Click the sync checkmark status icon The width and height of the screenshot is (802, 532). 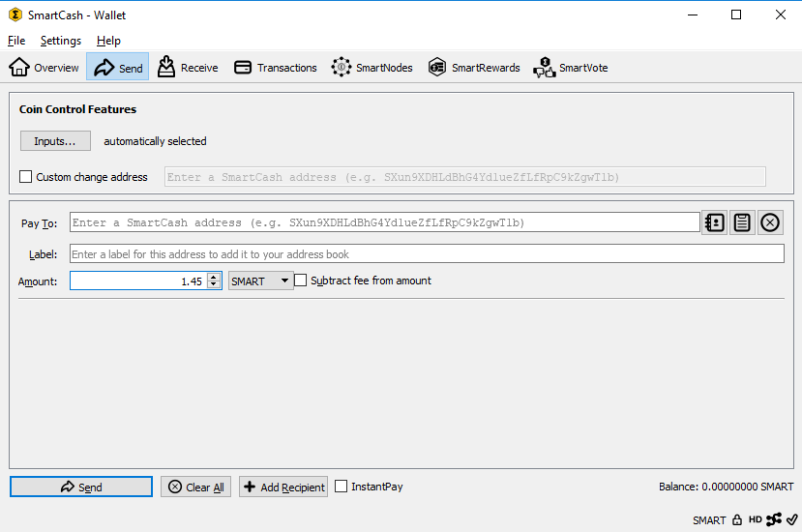(791, 519)
